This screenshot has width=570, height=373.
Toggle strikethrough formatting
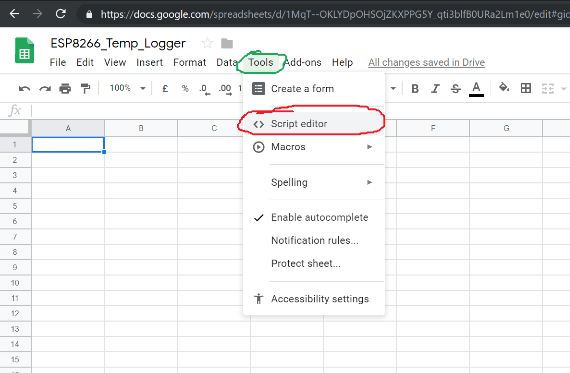(x=455, y=88)
